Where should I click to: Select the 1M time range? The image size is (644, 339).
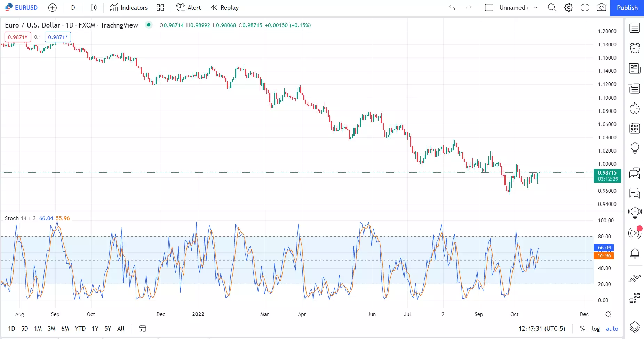pyautogui.click(x=38, y=328)
